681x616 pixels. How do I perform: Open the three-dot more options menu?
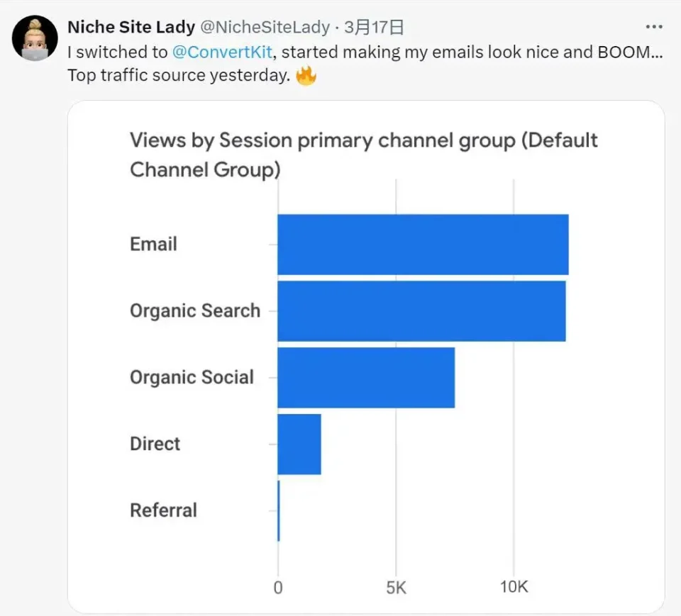pos(653,27)
